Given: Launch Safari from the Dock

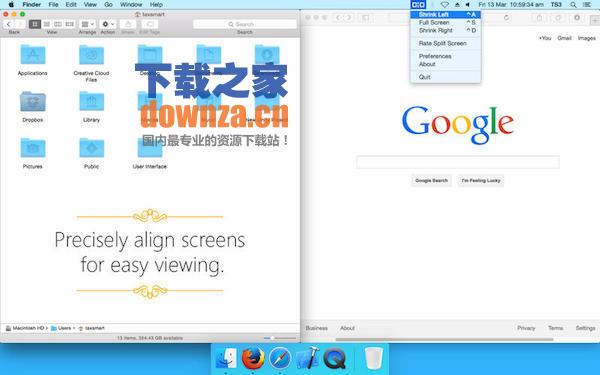Looking at the screenshot, I should 280,359.
